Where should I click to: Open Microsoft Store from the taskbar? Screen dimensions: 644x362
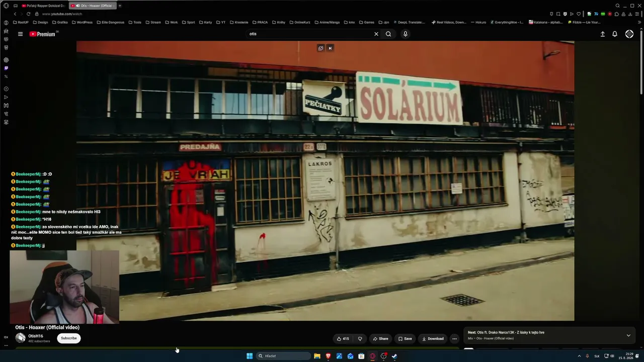pos(361,356)
